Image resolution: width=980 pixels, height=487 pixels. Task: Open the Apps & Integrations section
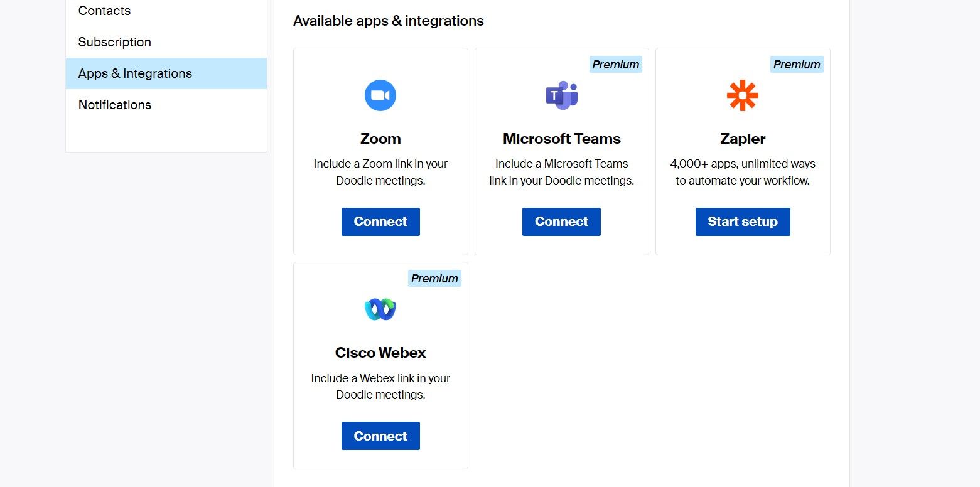[x=134, y=73]
